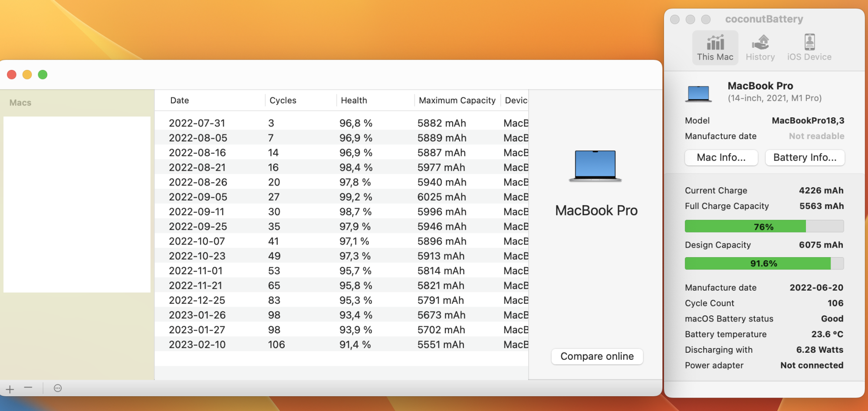Select the 2023-01-27 history row

click(x=342, y=330)
